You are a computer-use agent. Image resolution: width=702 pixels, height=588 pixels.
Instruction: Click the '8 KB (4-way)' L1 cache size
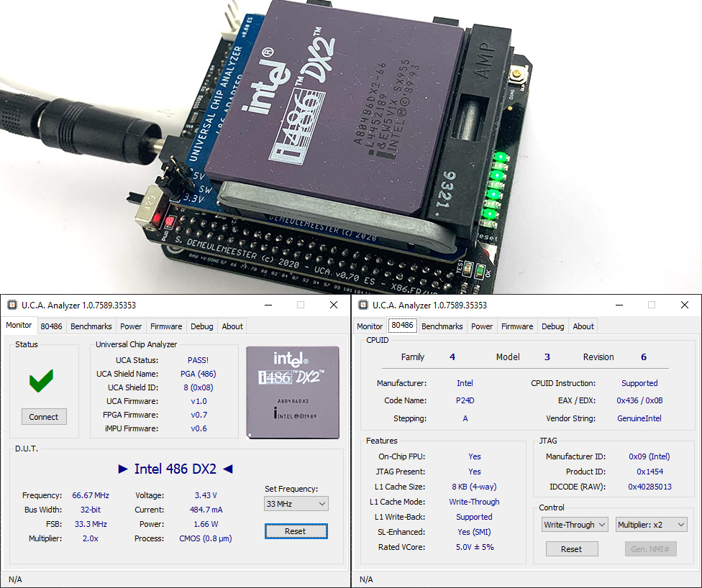click(474, 487)
